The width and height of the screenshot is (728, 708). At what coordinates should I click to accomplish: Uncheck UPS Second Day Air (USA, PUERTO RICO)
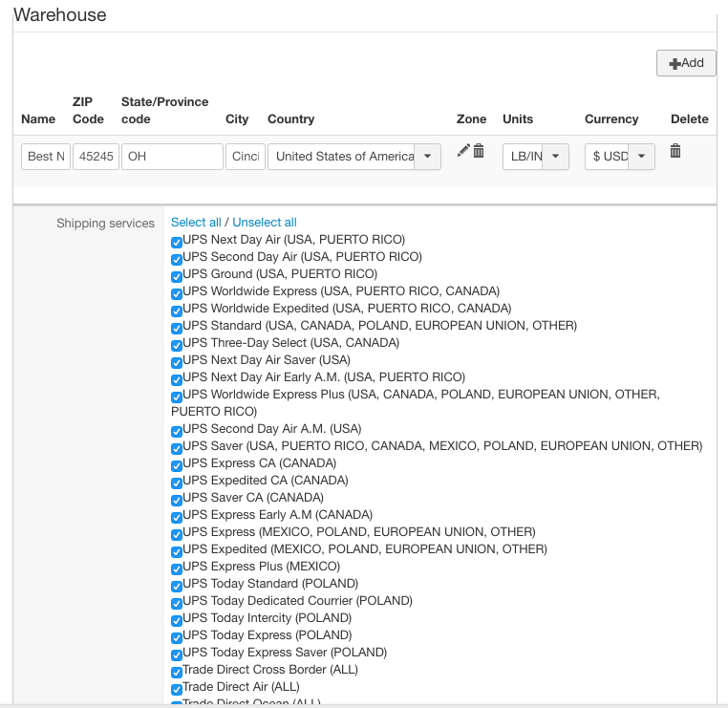177,260
